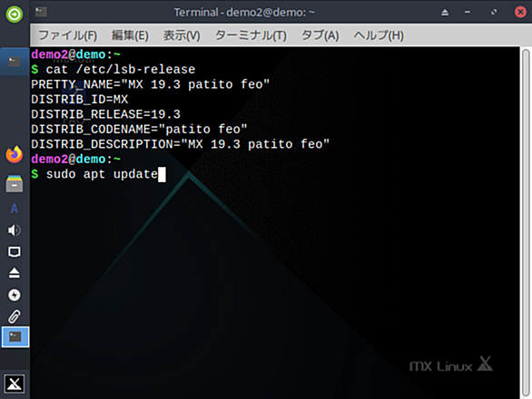The width and height of the screenshot is (532, 399).
Task: Click the DISTRIB_CODENAME output line
Action: [139, 129]
